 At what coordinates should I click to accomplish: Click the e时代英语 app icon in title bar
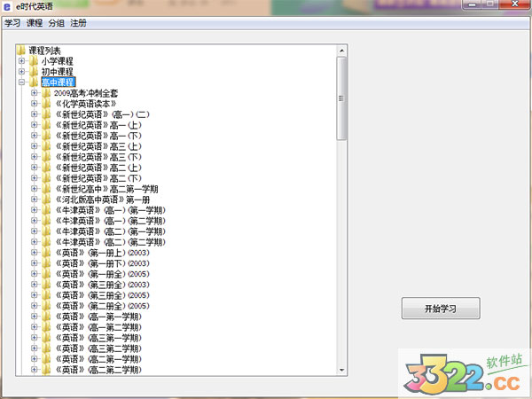click(x=8, y=6)
